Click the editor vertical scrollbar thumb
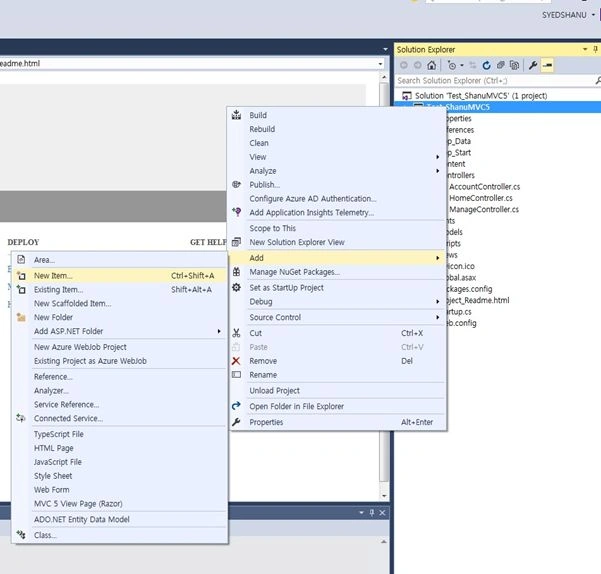The image size is (601, 574). (384, 282)
